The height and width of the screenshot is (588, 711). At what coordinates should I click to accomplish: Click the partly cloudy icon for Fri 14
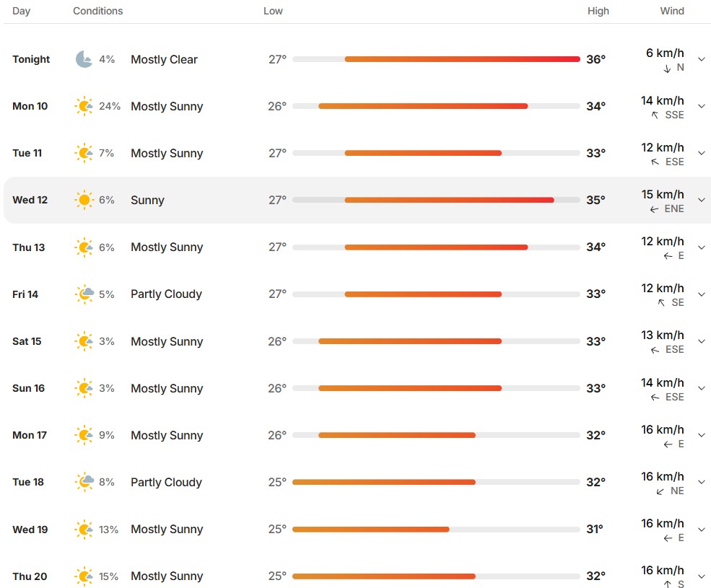[84, 294]
